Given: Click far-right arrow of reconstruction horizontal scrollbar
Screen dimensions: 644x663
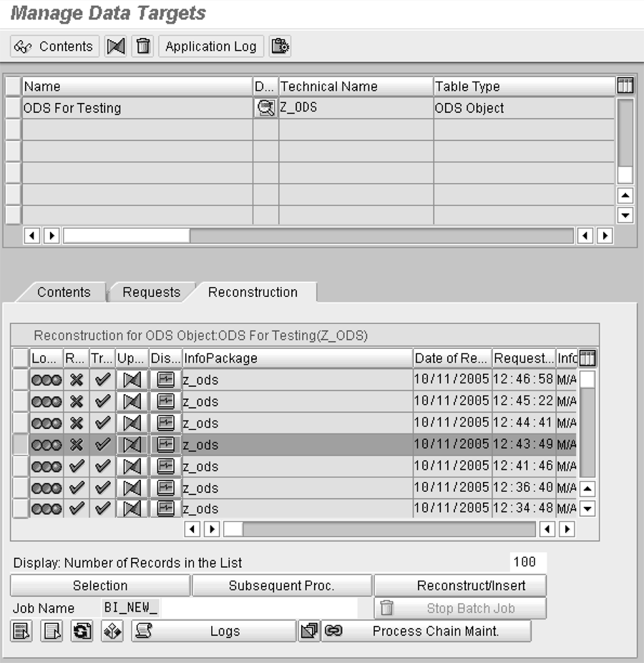Looking at the screenshot, I should [567, 529].
